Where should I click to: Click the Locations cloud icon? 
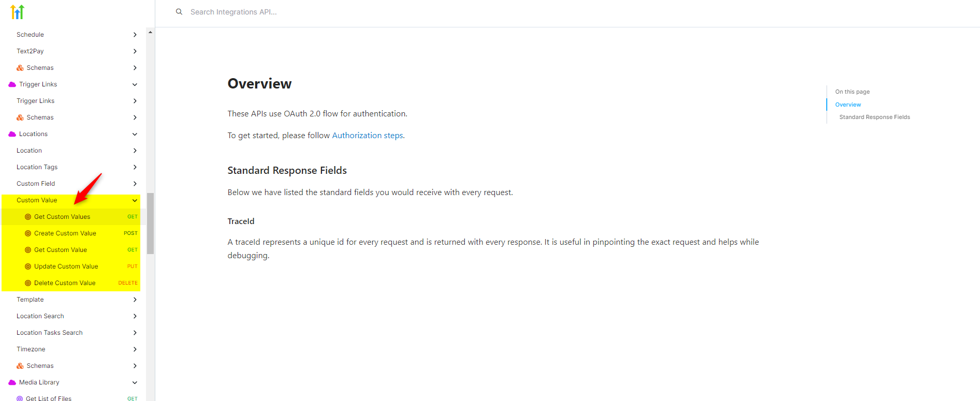12,134
